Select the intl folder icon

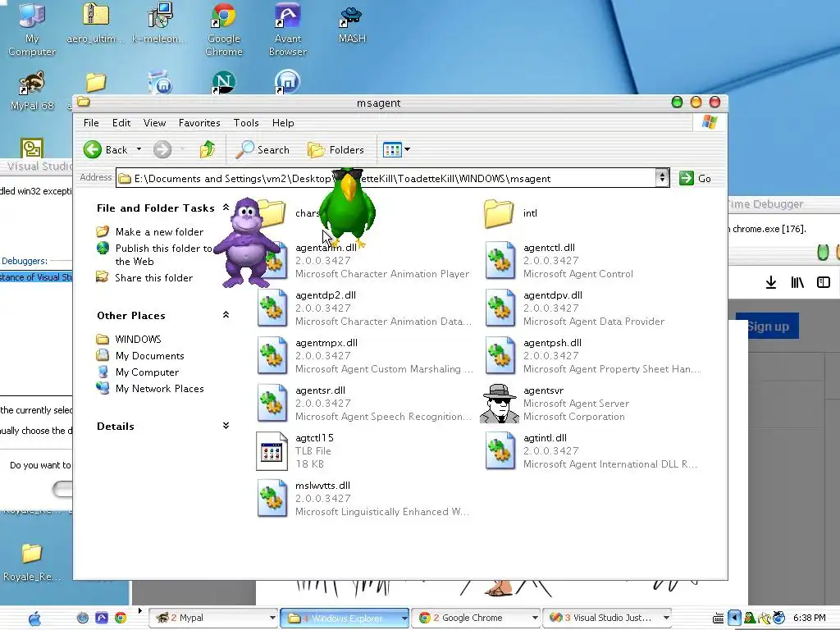coord(499,213)
